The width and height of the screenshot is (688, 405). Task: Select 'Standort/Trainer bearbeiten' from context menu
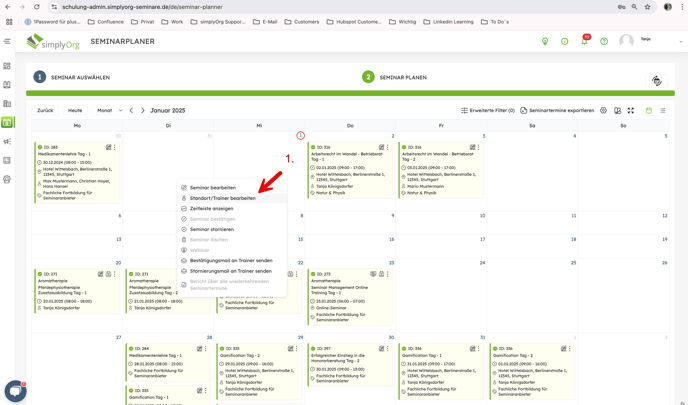[x=222, y=198]
